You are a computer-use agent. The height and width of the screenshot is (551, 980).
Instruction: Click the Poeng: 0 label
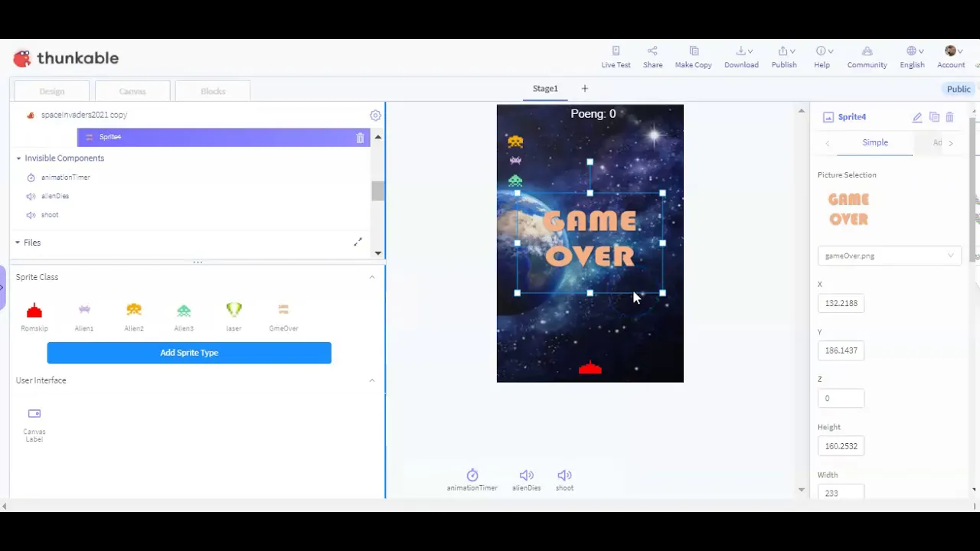tap(593, 114)
